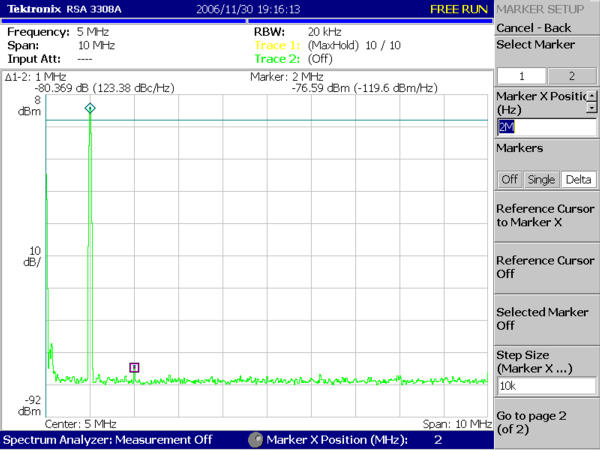The image size is (600, 450).
Task: Turn markers Off
Action: coord(510,179)
